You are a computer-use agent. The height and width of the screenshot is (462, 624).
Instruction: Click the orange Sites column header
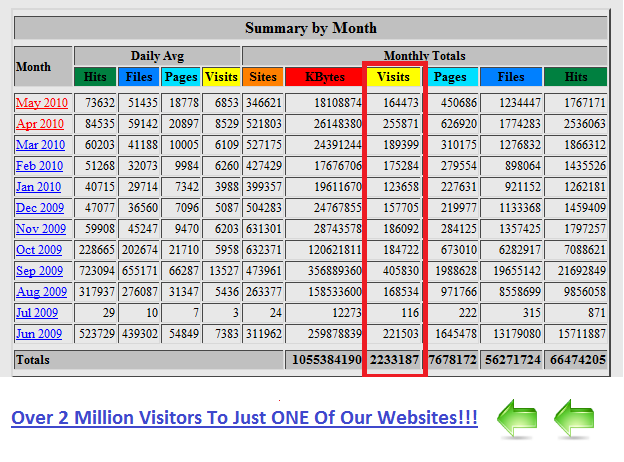point(263,76)
